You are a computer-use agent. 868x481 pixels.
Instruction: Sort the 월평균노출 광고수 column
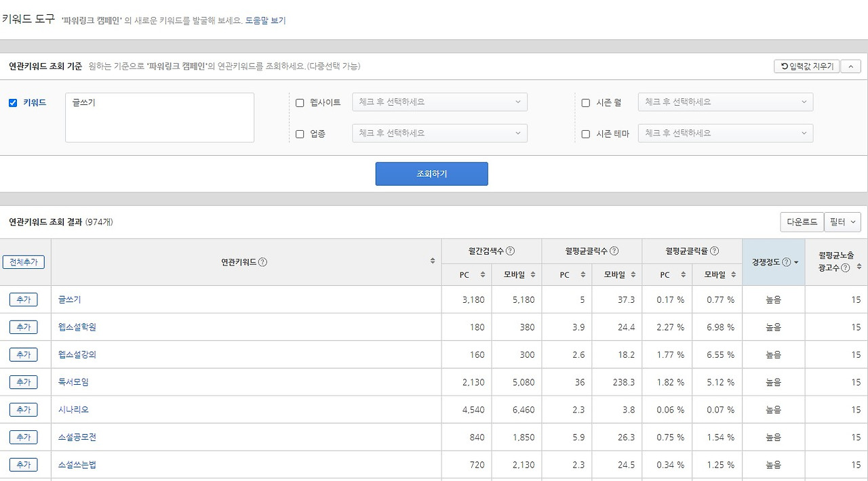(x=859, y=266)
